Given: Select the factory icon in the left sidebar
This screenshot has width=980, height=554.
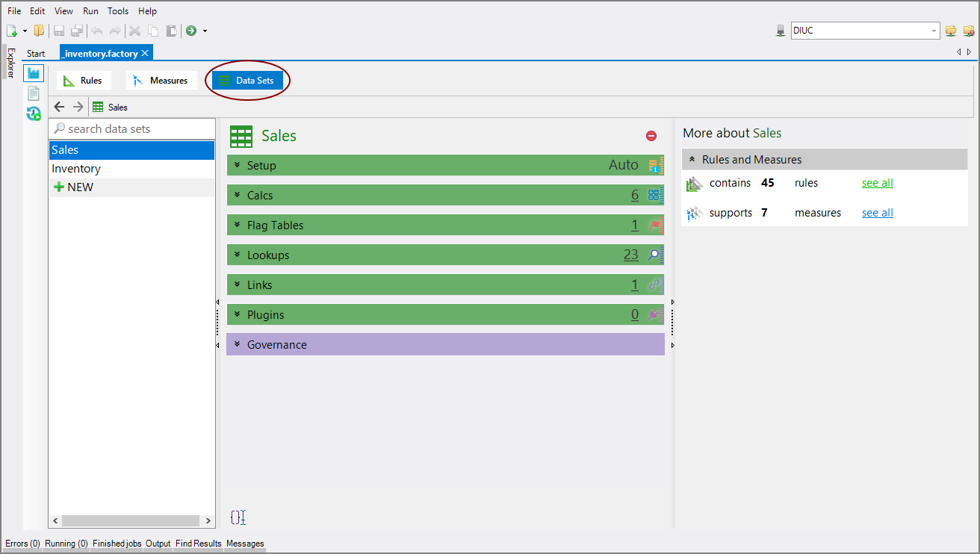Looking at the screenshot, I should (x=34, y=72).
